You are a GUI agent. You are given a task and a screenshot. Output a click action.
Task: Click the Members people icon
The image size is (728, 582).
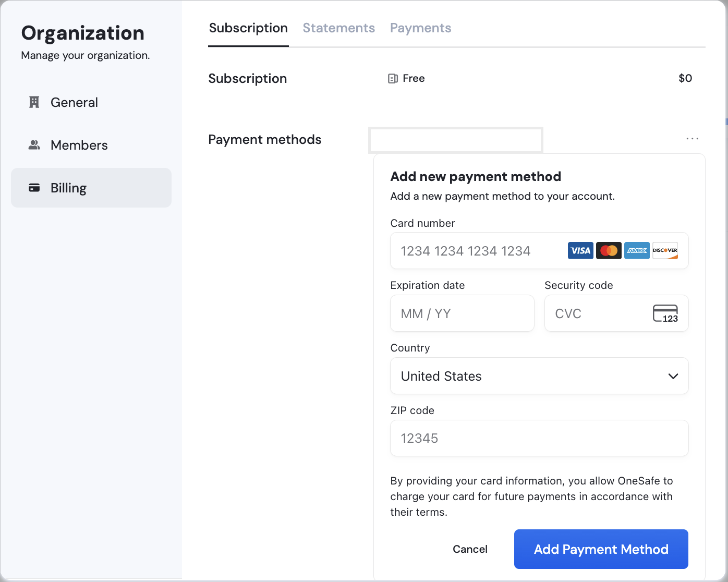pos(34,145)
